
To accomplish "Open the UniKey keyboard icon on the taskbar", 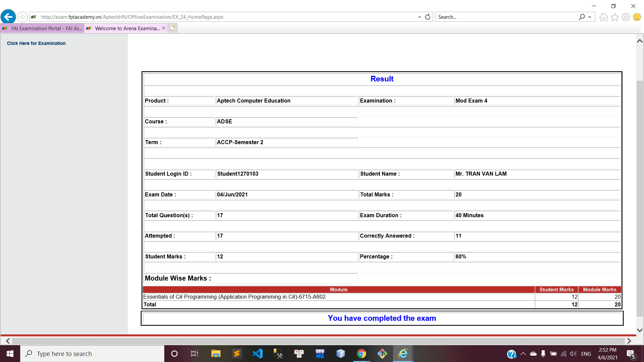I will pyautogui.click(x=299, y=354).
